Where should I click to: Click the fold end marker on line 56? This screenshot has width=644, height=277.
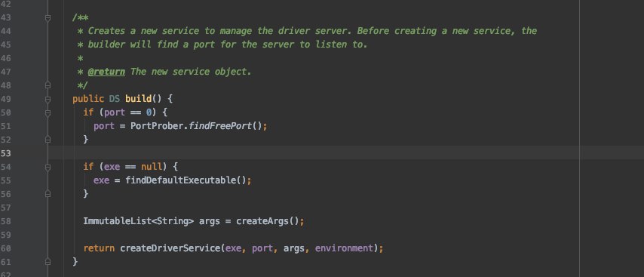click(x=48, y=193)
